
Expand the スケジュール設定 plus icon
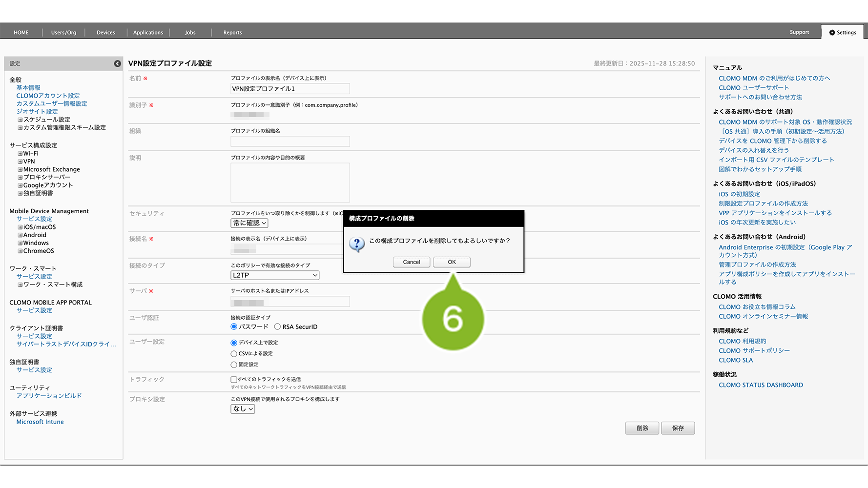coord(20,120)
